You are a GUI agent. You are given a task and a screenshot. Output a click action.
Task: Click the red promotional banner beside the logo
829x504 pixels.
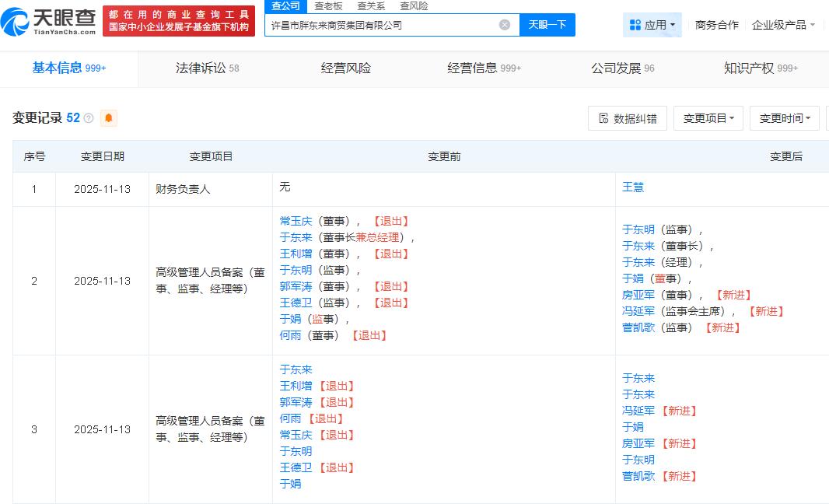pyautogui.click(x=179, y=21)
